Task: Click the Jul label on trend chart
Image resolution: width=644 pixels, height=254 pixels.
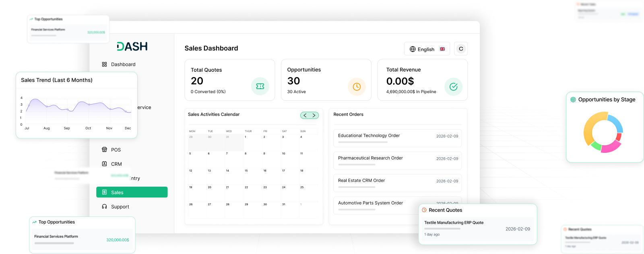Action: coord(27,128)
